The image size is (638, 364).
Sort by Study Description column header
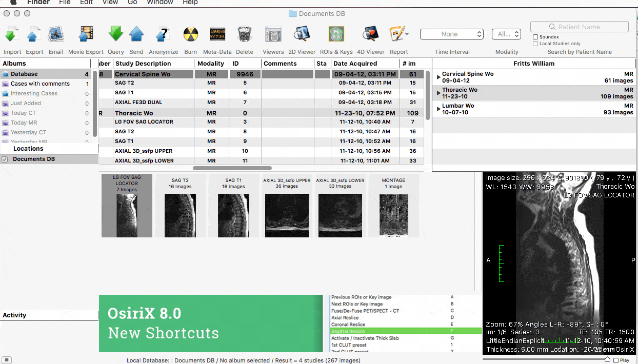(x=153, y=64)
